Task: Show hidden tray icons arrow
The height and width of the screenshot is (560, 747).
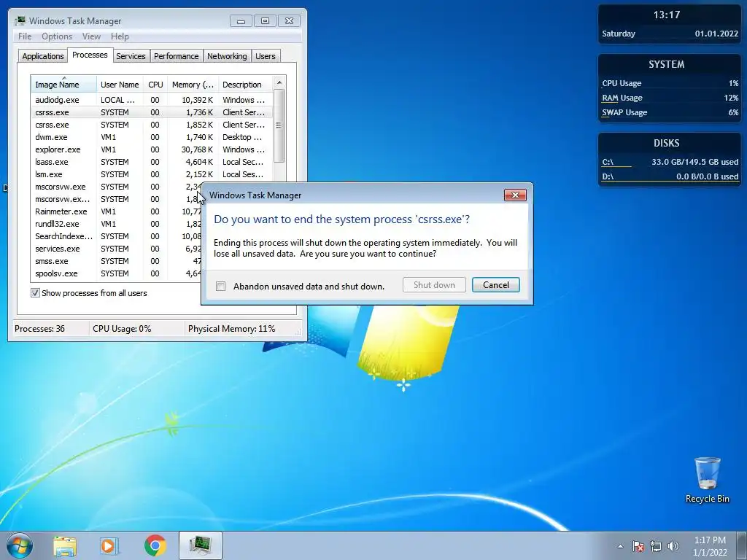Action: pyautogui.click(x=620, y=546)
